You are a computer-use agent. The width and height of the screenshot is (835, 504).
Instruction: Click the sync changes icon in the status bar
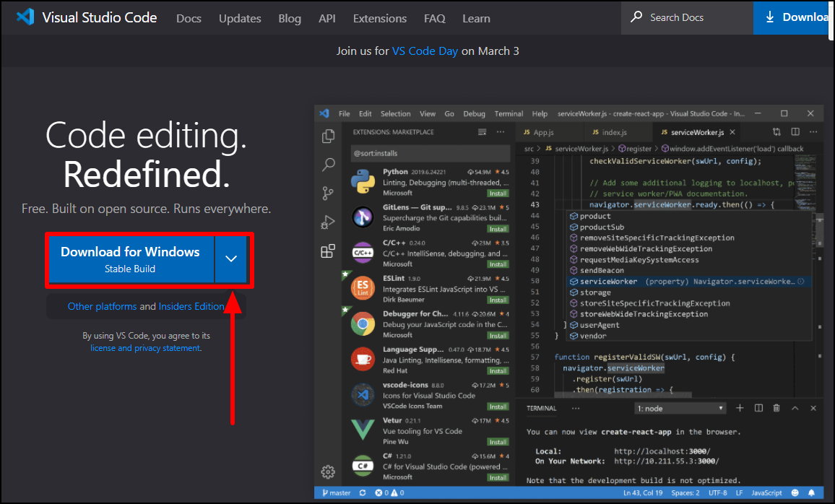point(363,493)
